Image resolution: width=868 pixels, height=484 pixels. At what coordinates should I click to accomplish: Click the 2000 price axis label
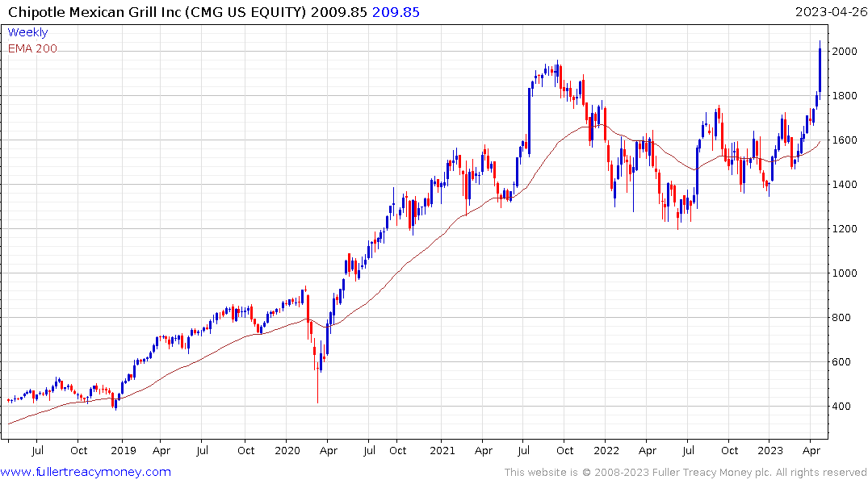(845, 52)
